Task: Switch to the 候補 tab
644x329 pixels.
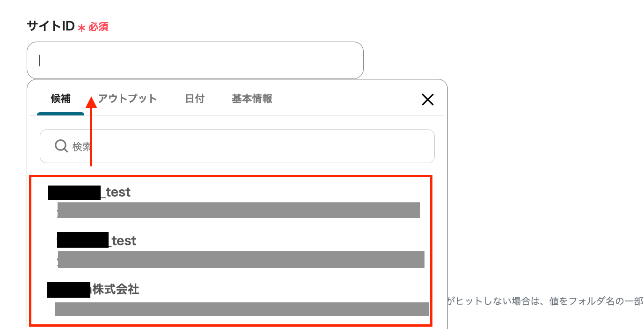Action: click(60, 99)
